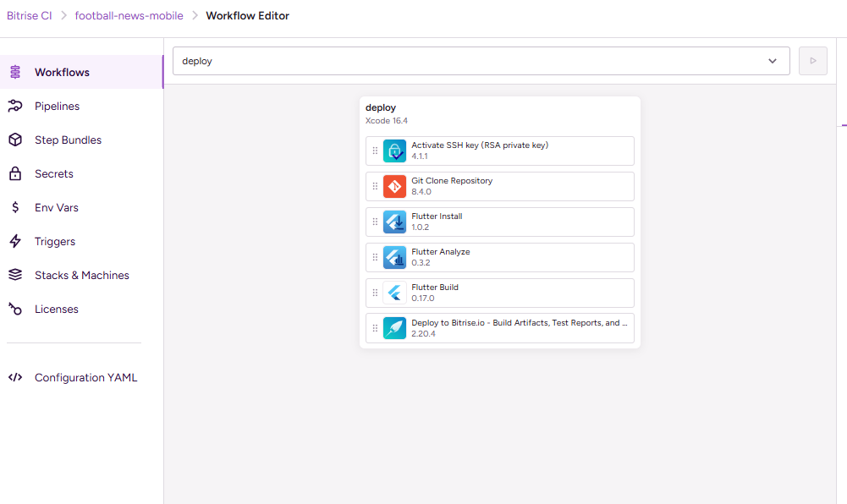The height and width of the screenshot is (504, 847).
Task: Click drag handle of Flutter Build step
Action: pos(375,293)
